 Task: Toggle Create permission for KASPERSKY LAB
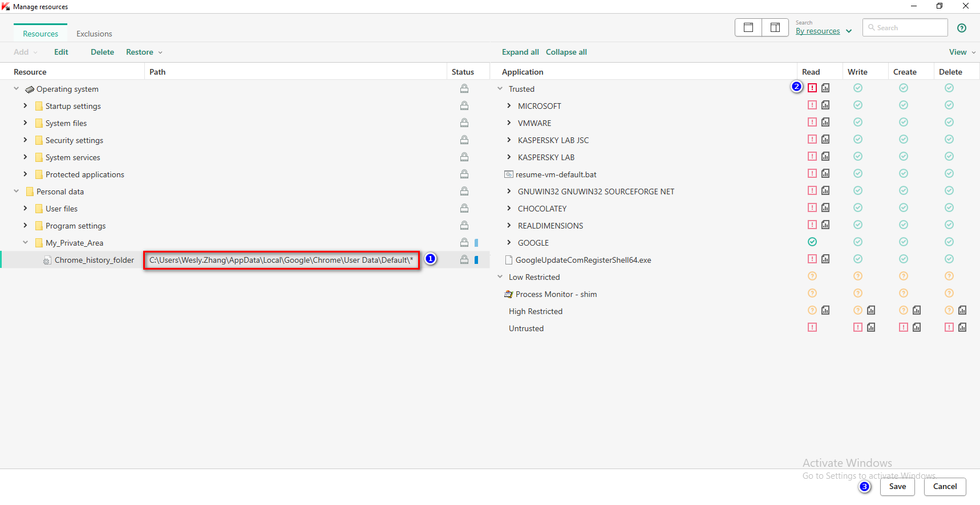point(904,156)
